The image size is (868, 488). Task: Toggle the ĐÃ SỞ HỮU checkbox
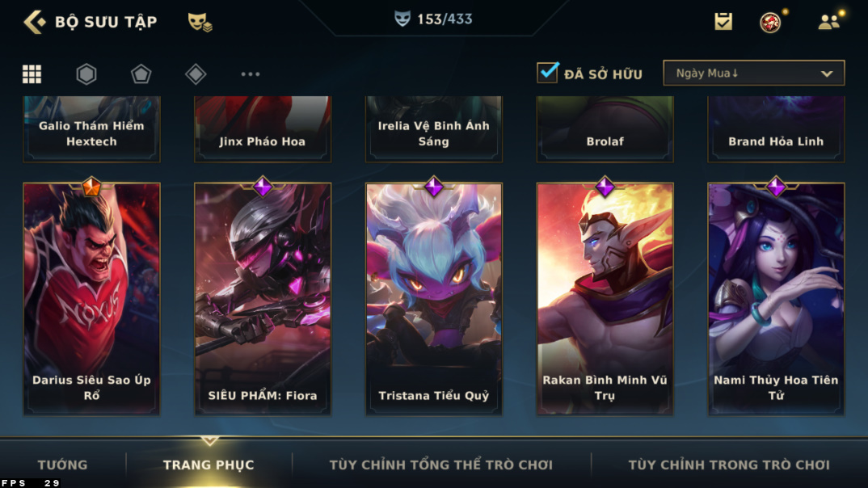(547, 73)
